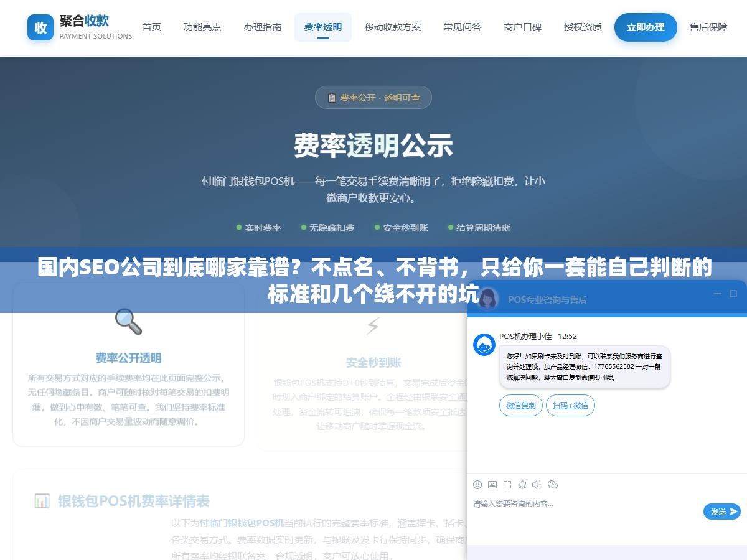Click the bar chart icon beside 银钱包POS机费率详情表
Viewport: 747px width, 560px height.
click(x=42, y=501)
